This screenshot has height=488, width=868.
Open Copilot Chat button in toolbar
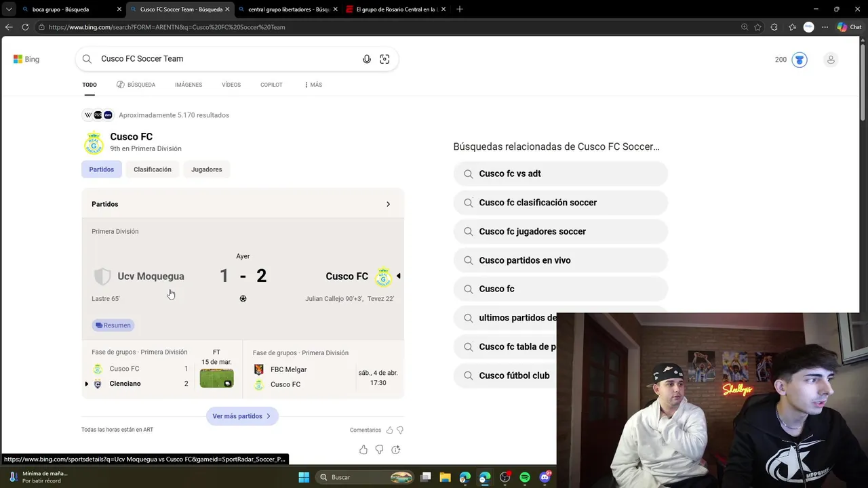coord(849,27)
